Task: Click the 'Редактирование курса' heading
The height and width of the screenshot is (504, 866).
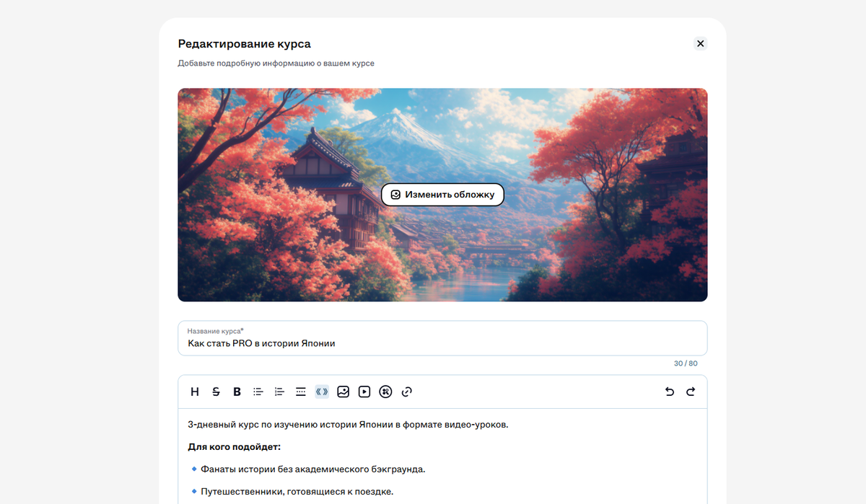Action: (245, 44)
